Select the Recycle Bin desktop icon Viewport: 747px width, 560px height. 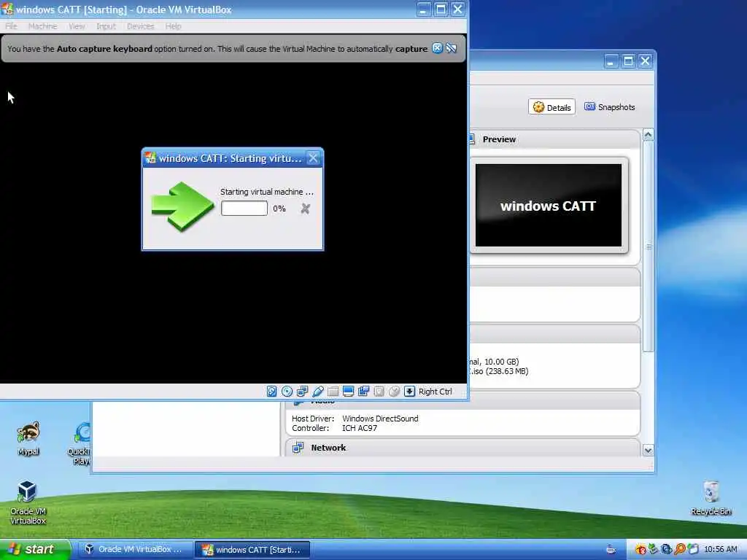711,498
